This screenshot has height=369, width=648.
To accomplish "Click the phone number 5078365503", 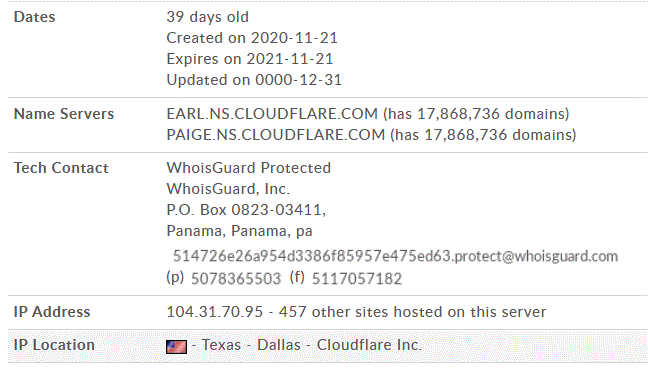I will 236,279.
